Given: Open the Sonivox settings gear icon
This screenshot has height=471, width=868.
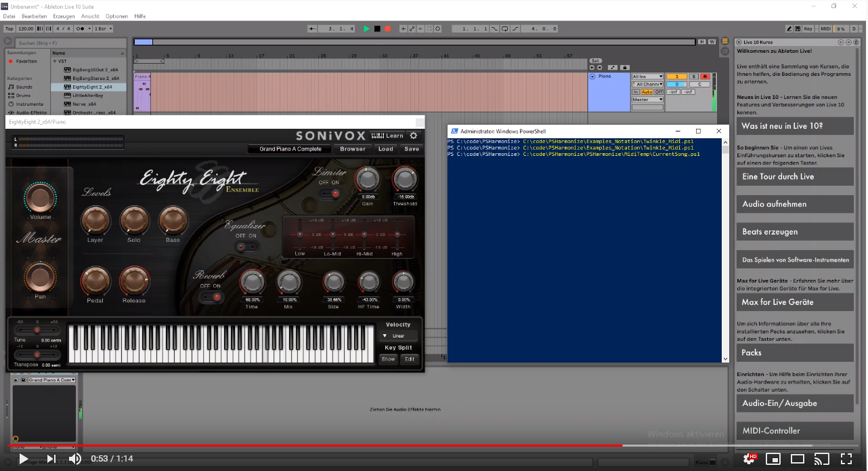Looking at the screenshot, I should 414,136.
